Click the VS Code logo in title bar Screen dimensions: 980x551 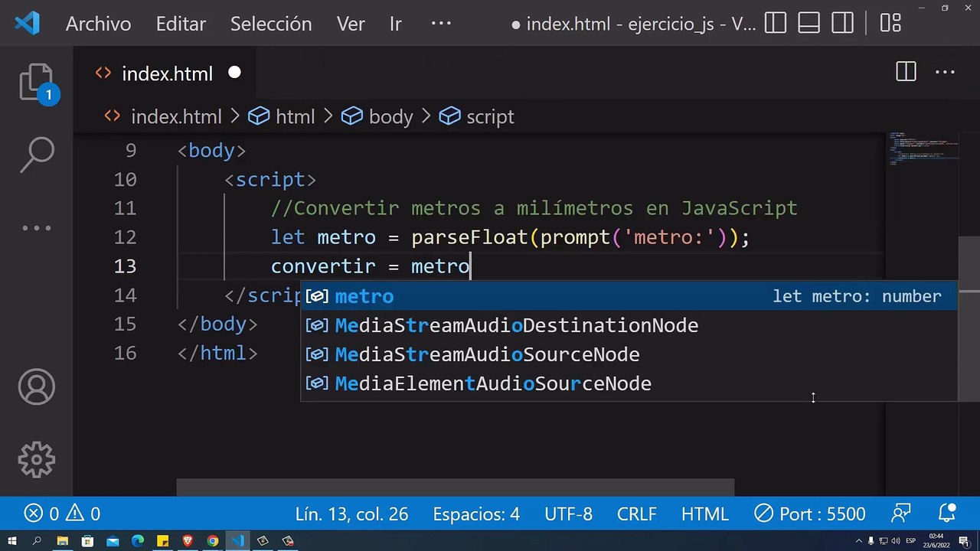(x=27, y=24)
